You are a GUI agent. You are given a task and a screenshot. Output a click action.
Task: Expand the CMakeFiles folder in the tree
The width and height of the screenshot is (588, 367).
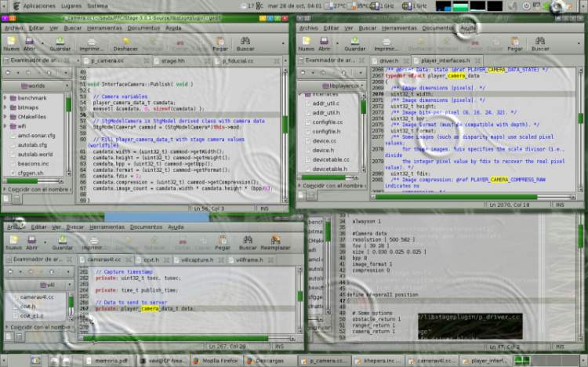(6, 116)
